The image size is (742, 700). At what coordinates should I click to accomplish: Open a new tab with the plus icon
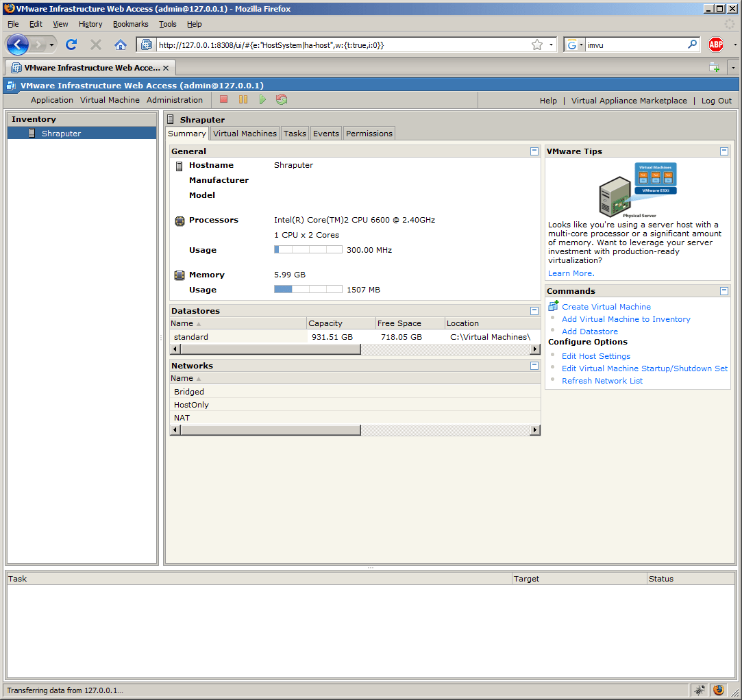(x=714, y=68)
